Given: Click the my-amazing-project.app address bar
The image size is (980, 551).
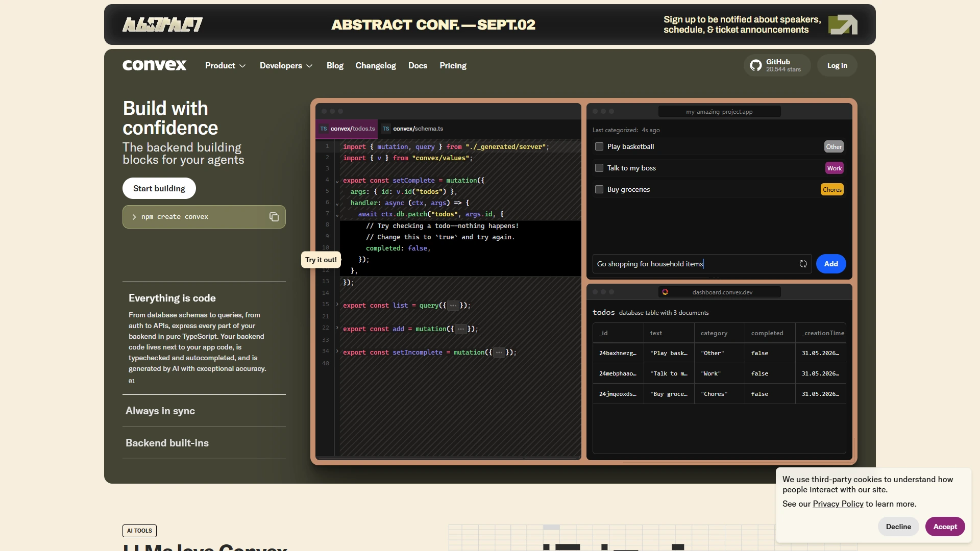Looking at the screenshot, I should [719, 111].
